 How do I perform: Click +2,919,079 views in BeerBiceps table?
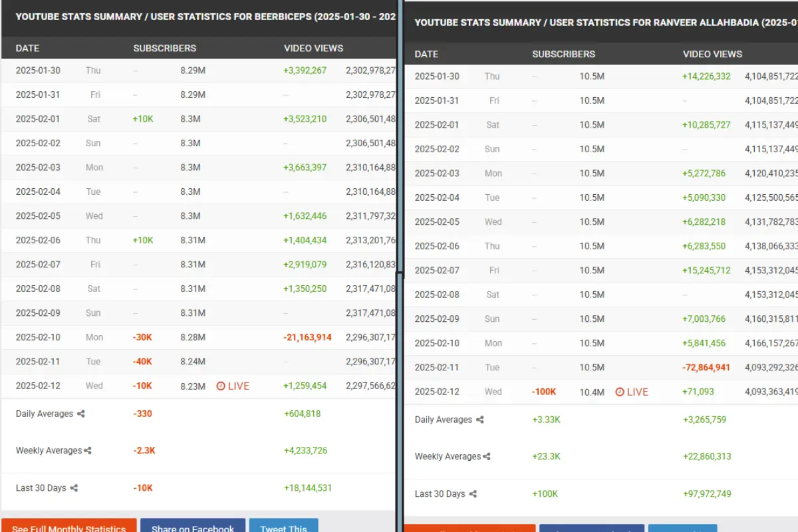(x=305, y=264)
